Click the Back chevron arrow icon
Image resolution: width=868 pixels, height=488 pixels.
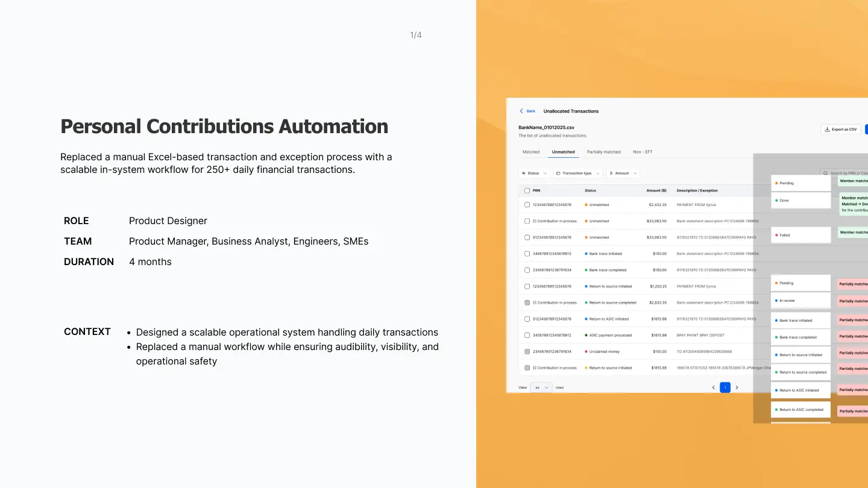522,111
